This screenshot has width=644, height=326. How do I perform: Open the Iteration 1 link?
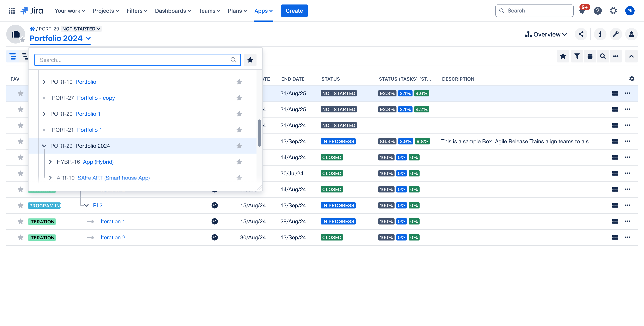point(113,221)
